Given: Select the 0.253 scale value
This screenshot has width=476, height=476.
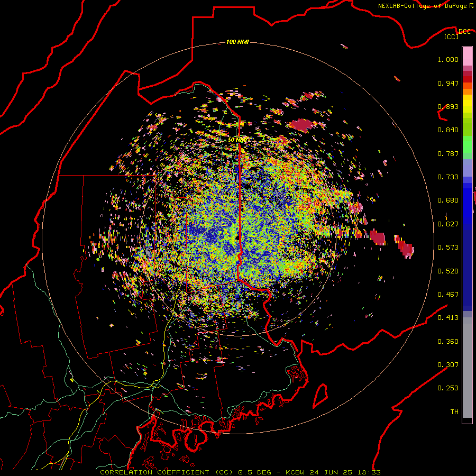Looking at the screenshot, I should [448, 388].
